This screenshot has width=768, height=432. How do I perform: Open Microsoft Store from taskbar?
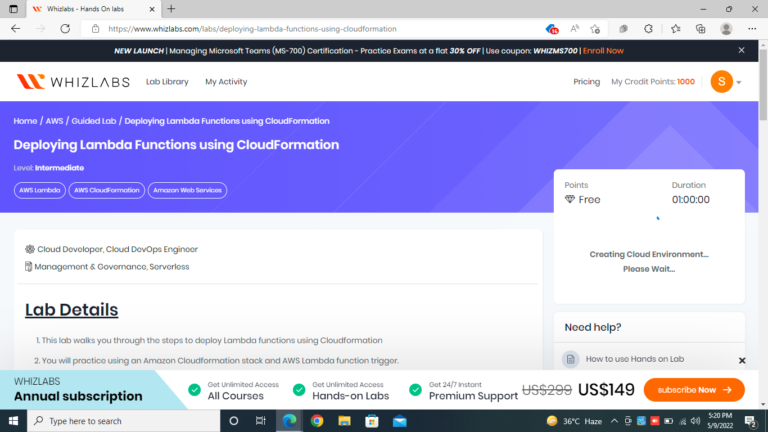372,421
